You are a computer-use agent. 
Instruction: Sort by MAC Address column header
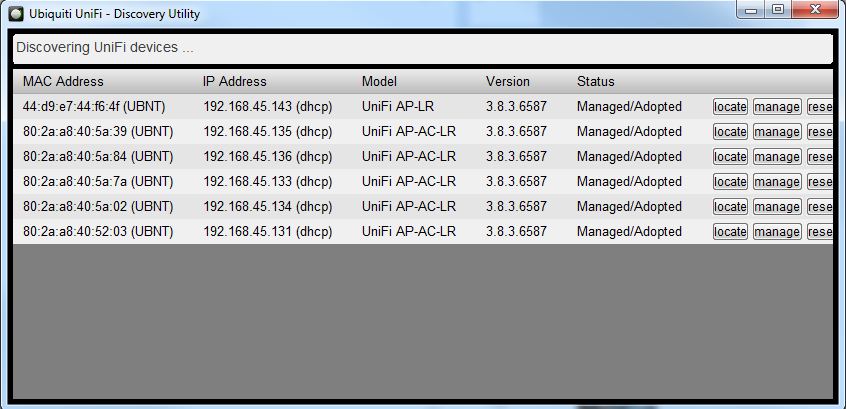pyautogui.click(x=63, y=81)
